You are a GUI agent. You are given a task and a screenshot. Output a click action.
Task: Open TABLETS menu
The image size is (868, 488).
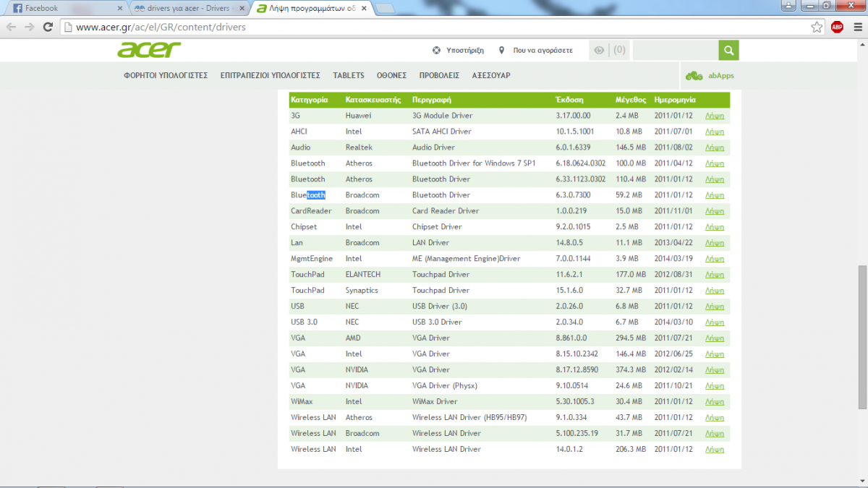(x=349, y=75)
